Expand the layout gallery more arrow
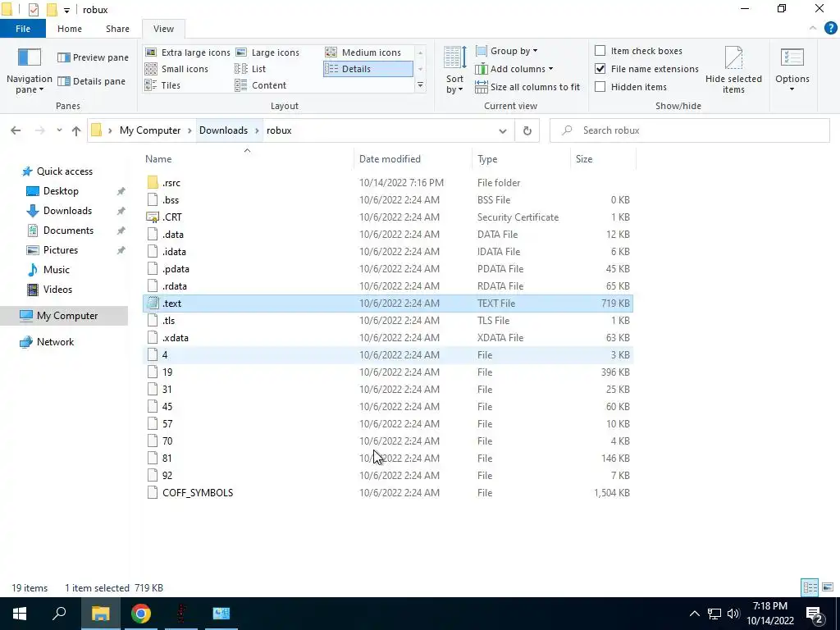The width and height of the screenshot is (840, 630). click(x=421, y=85)
